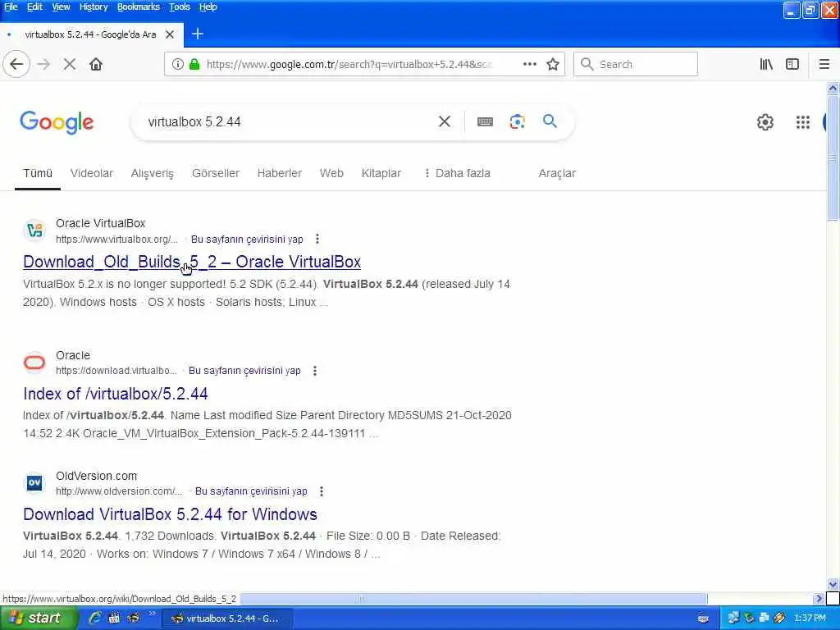Switch to Kitaplar tab
This screenshot has height=630, width=840.
(381, 173)
